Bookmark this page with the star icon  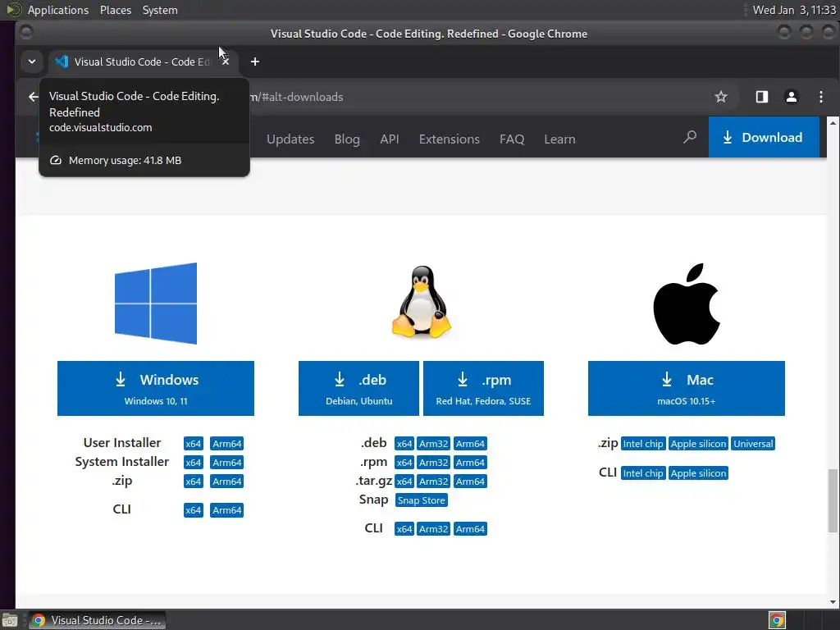pos(721,97)
